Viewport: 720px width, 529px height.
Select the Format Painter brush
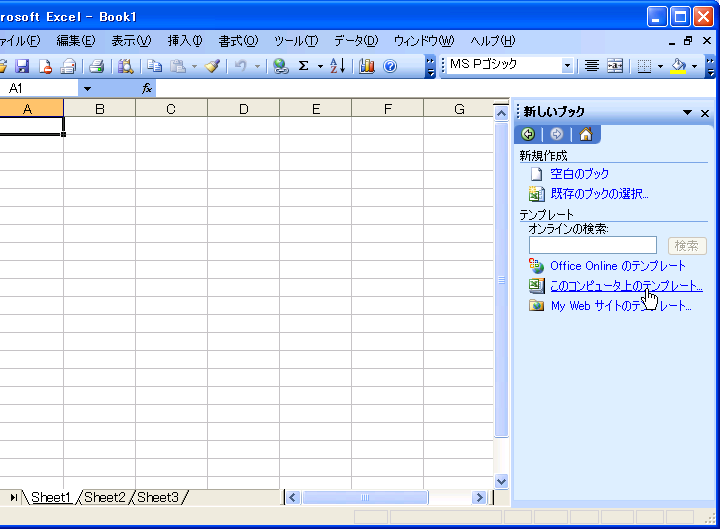tap(212, 66)
